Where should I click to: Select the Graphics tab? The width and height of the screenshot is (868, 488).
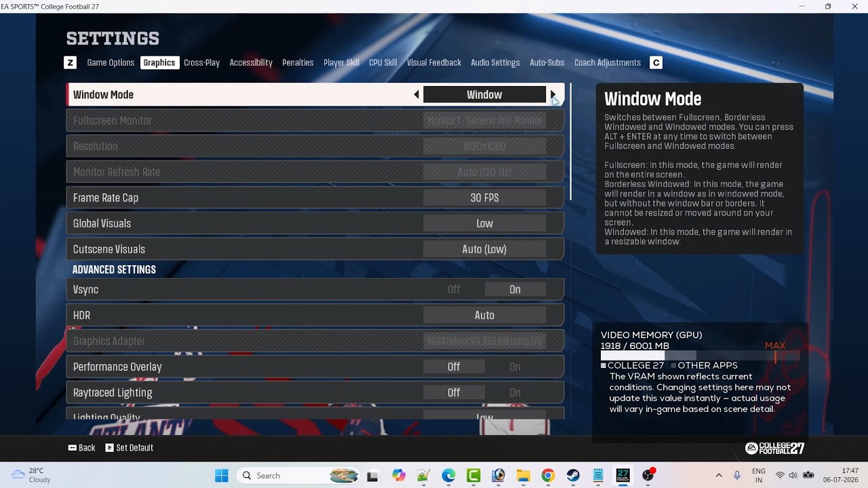[159, 62]
